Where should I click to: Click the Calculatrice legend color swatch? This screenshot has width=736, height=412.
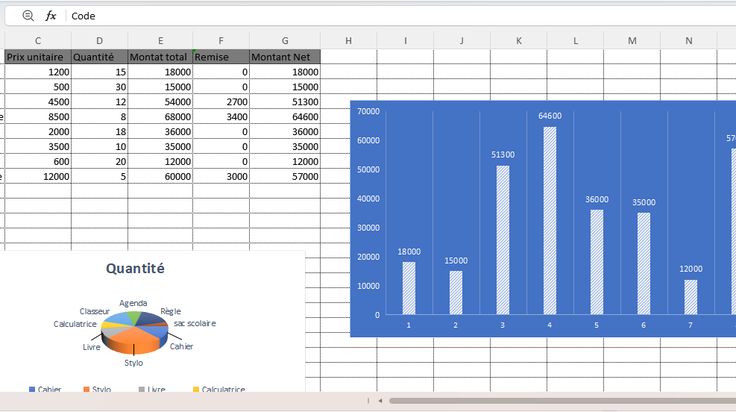[x=196, y=389]
